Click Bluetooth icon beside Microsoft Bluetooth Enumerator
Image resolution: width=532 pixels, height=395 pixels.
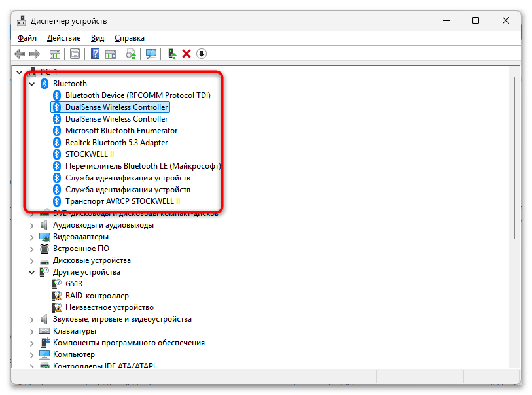coord(57,131)
